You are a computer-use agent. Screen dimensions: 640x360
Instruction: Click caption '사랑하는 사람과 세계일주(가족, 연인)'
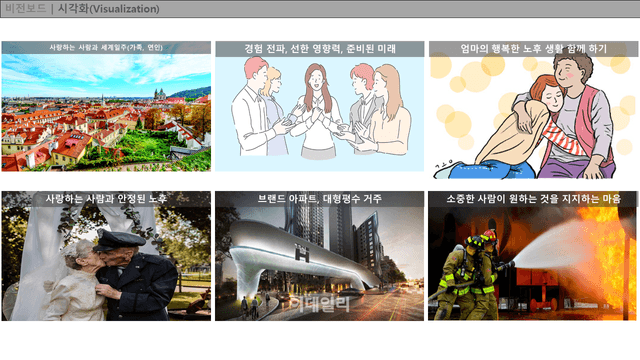coord(106,47)
